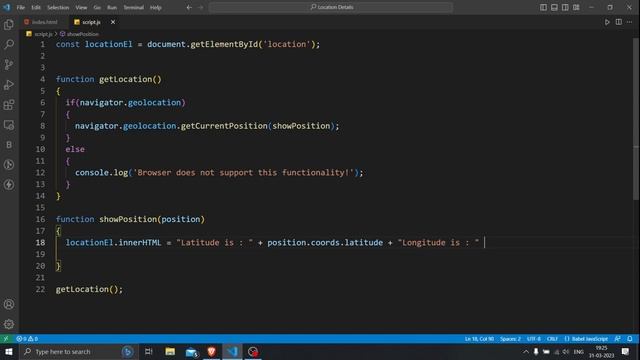Click Windows taskbar search box
This screenshot has width=640, height=360.
pos(78,351)
